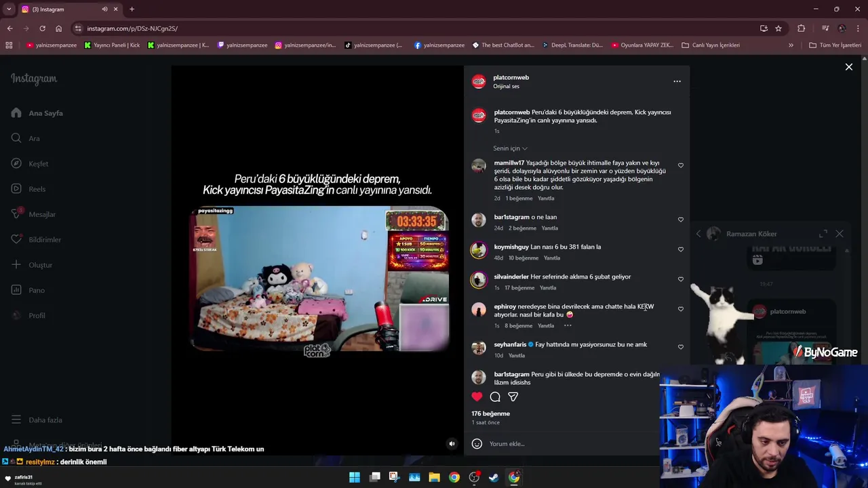Toggle the video sound speaker button

pyautogui.click(x=452, y=444)
